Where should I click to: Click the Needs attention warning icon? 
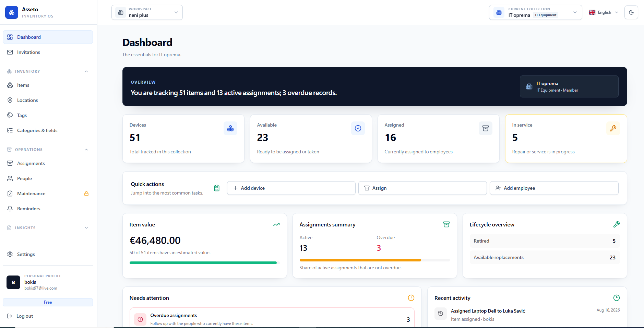pos(411,298)
